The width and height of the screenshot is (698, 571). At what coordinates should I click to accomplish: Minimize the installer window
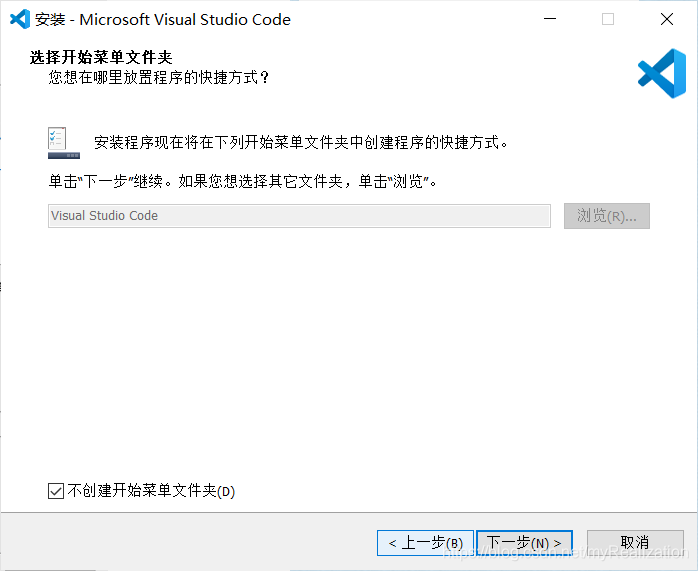[550, 19]
